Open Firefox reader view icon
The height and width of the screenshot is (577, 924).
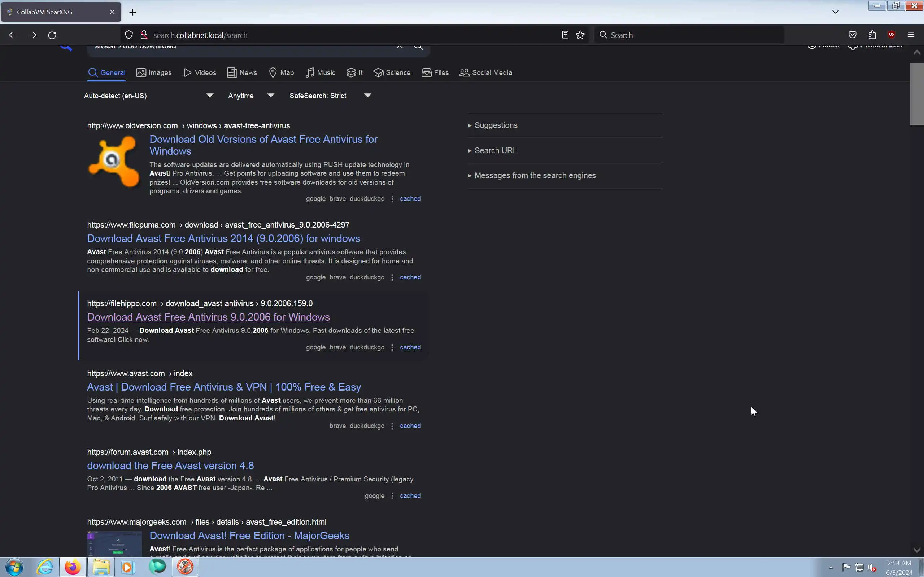(565, 35)
